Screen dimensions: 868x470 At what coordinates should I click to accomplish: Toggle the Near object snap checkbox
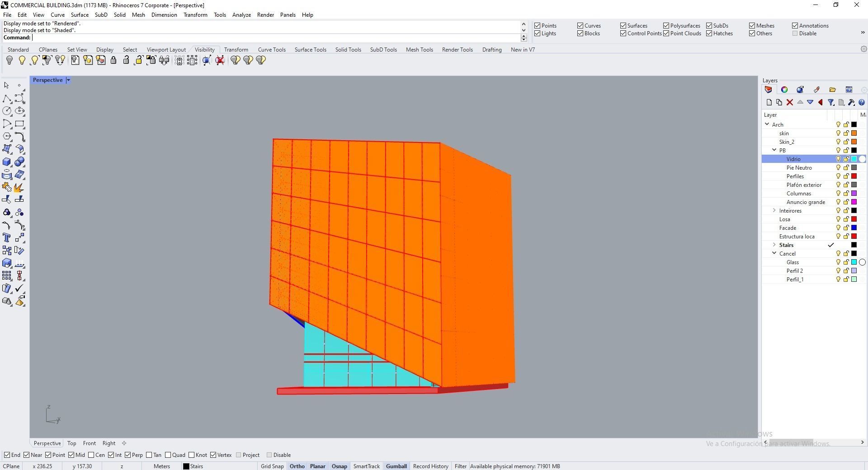[27, 455]
